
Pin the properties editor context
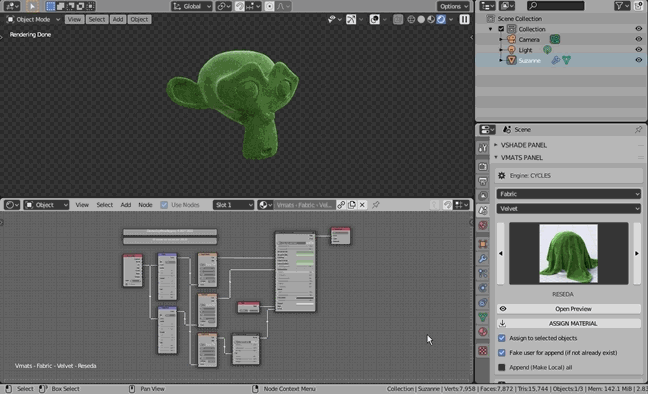click(x=638, y=130)
